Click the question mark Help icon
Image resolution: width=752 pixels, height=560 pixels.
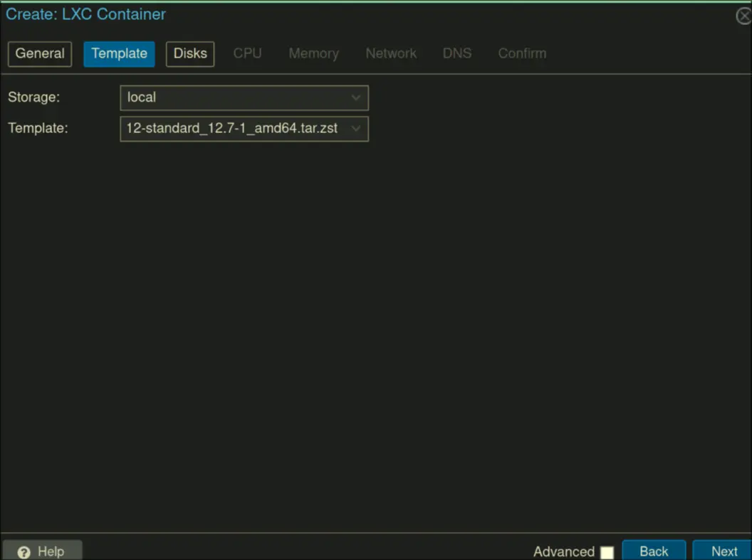click(23, 552)
